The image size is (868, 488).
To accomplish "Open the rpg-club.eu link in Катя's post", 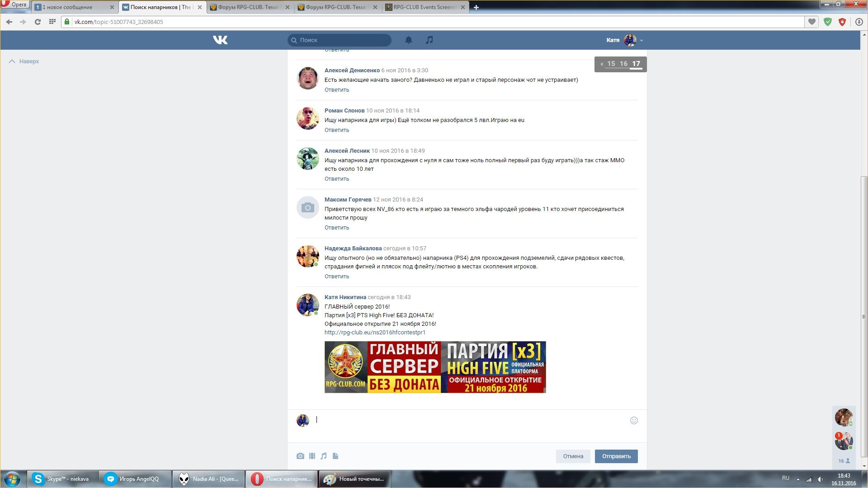I will click(375, 332).
